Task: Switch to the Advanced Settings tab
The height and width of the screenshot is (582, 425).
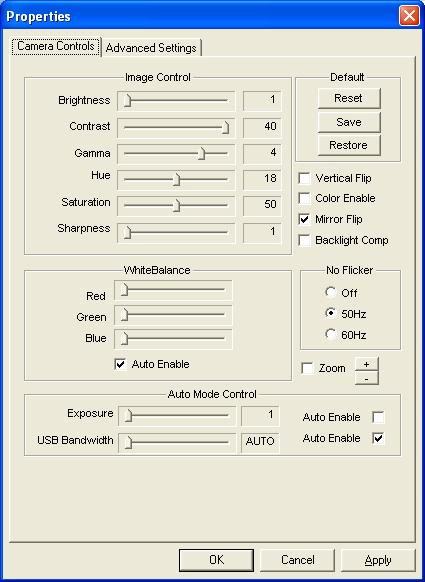Action: pos(151,48)
